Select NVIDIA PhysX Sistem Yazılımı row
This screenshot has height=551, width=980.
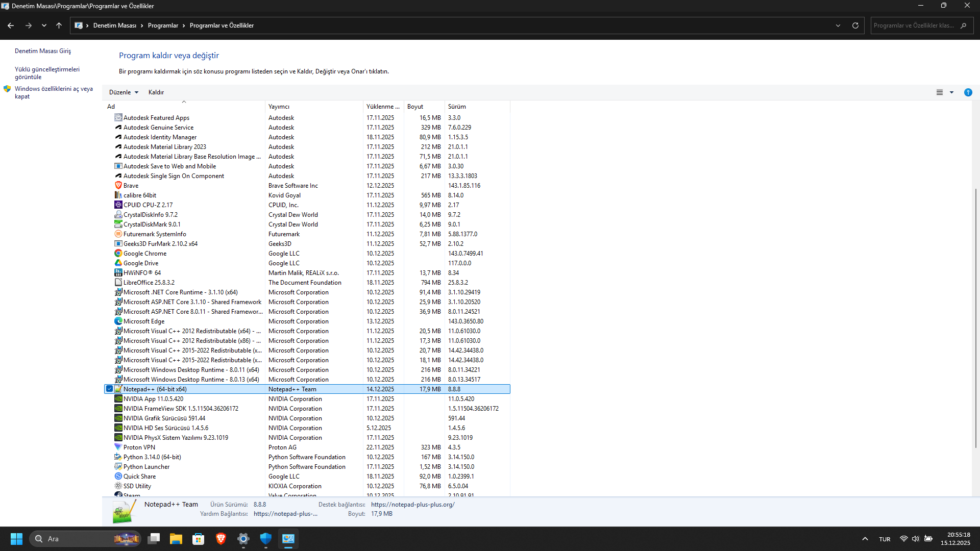[x=307, y=438]
